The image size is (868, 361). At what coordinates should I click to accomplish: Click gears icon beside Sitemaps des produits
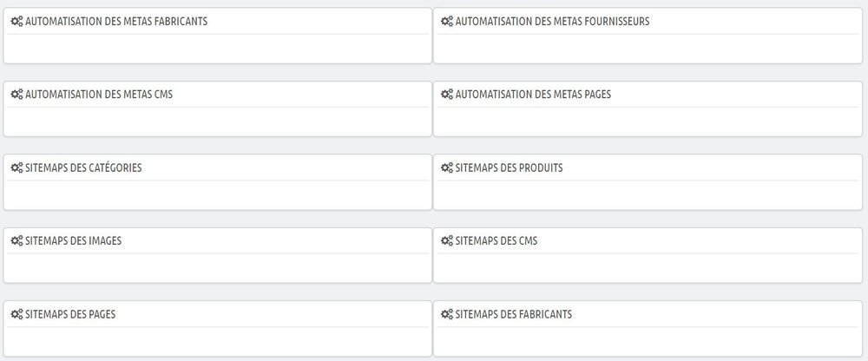click(x=447, y=168)
